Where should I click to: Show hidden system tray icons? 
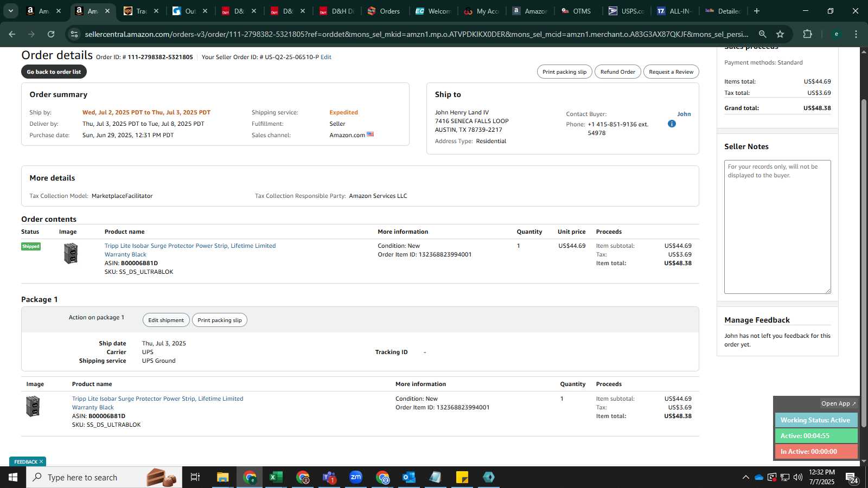[x=745, y=477]
